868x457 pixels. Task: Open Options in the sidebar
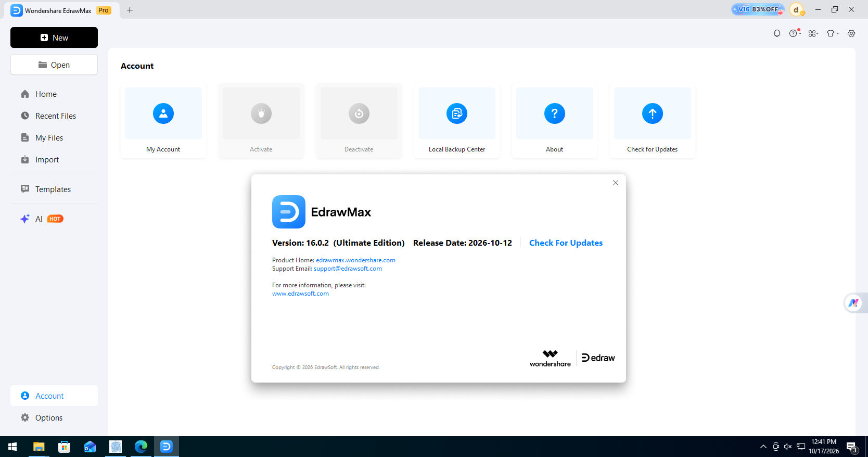(54, 417)
